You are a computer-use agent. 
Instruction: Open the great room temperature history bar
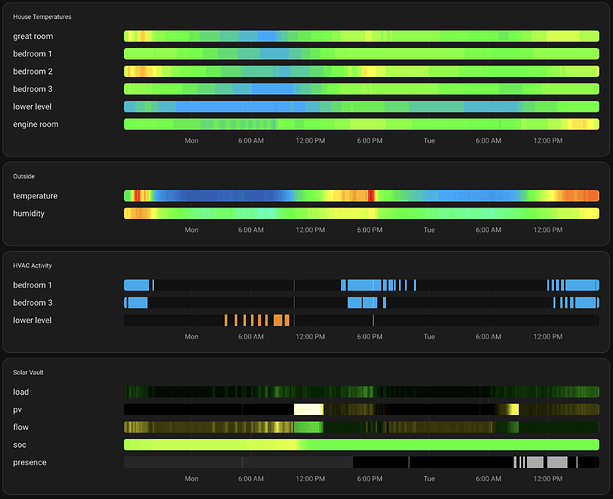tap(362, 36)
